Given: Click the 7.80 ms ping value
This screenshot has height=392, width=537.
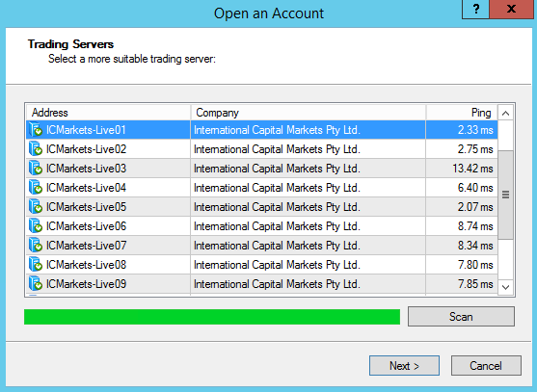Looking at the screenshot, I should click(475, 265).
